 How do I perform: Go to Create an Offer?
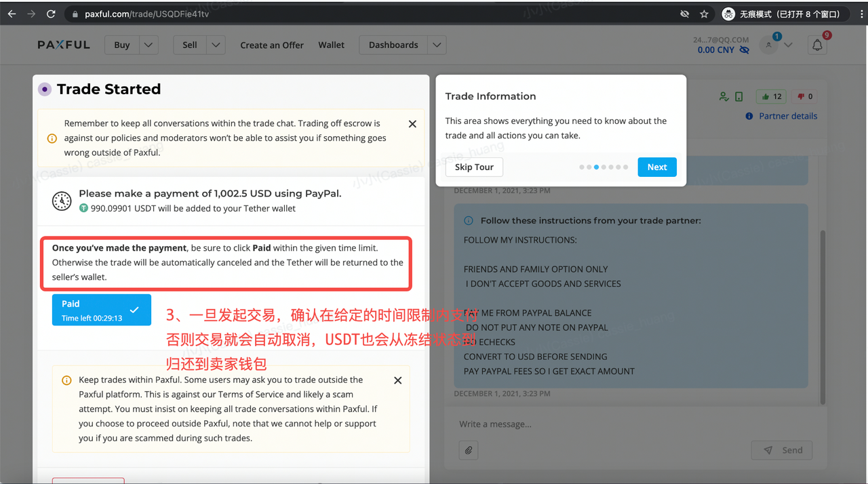272,45
